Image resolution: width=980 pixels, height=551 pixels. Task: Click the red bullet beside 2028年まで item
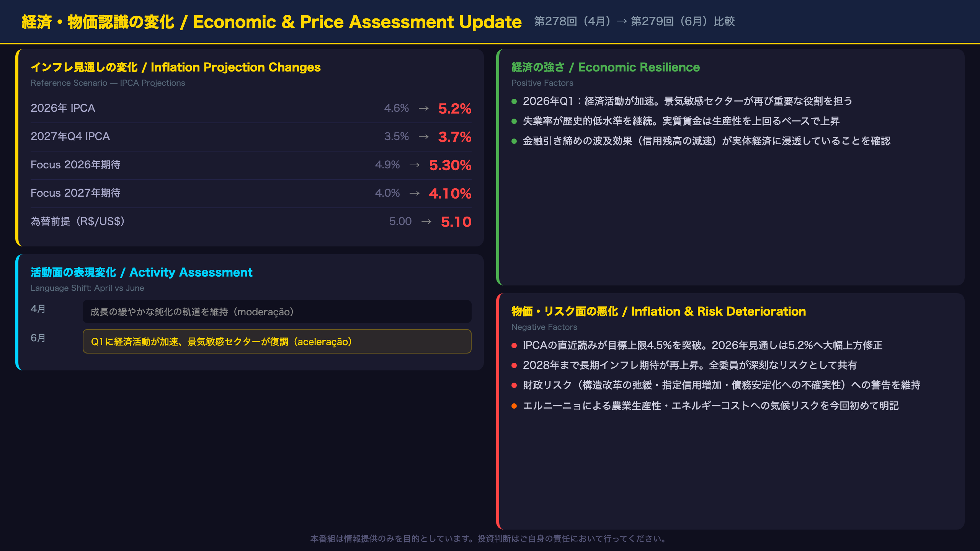point(514,365)
